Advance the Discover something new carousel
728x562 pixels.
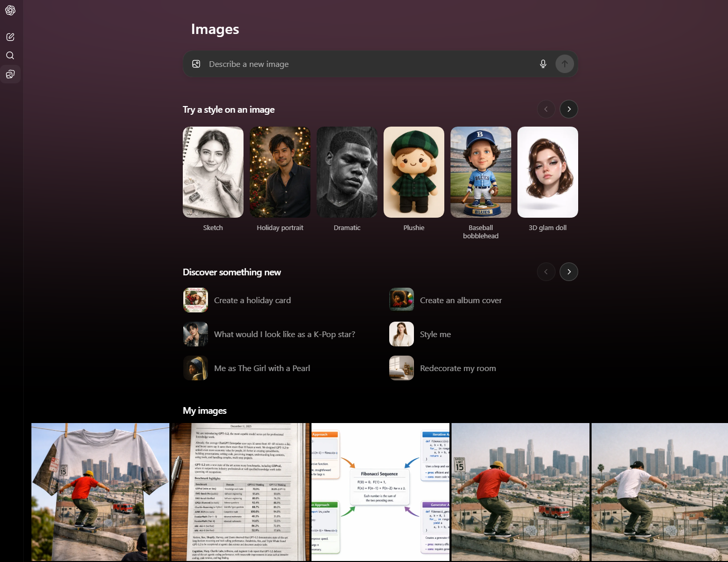pos(568,271)
